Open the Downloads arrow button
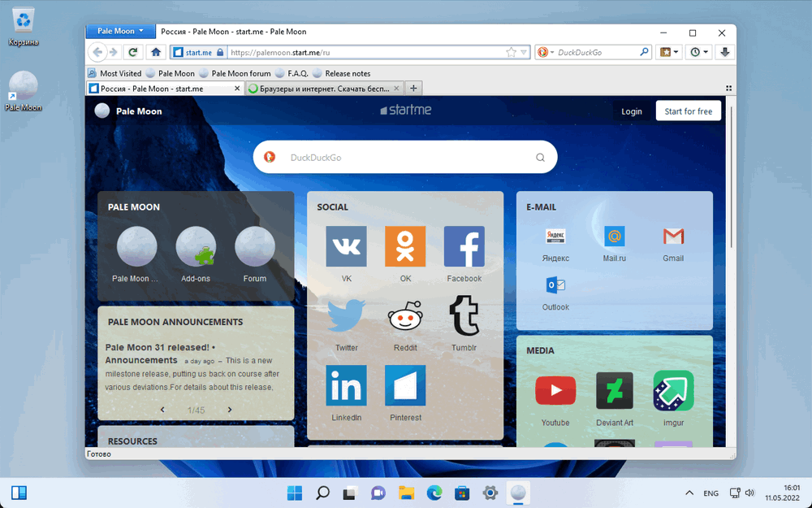Image resolution: width=812 pixels, height=508 pixels. point(725,52)
